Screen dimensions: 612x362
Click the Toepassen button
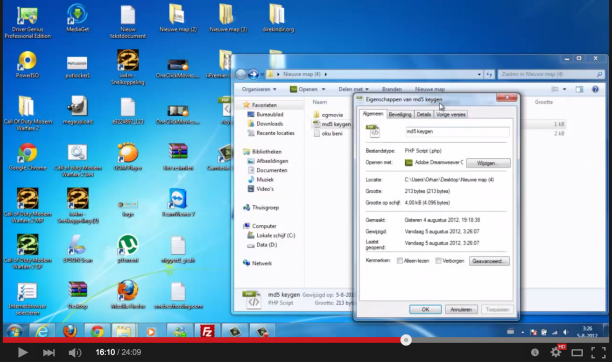coord(497,309)
